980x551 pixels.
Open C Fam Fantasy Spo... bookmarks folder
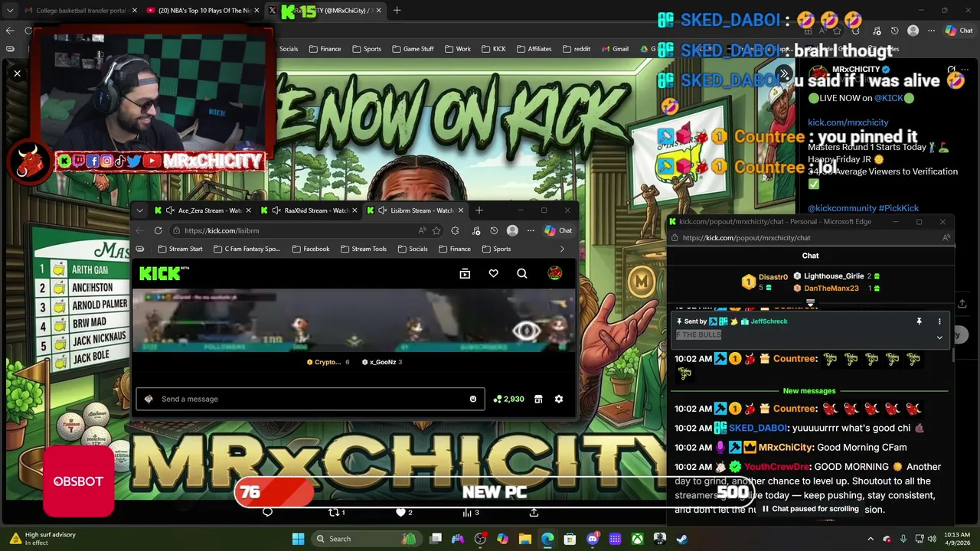[x=247, y=249]
